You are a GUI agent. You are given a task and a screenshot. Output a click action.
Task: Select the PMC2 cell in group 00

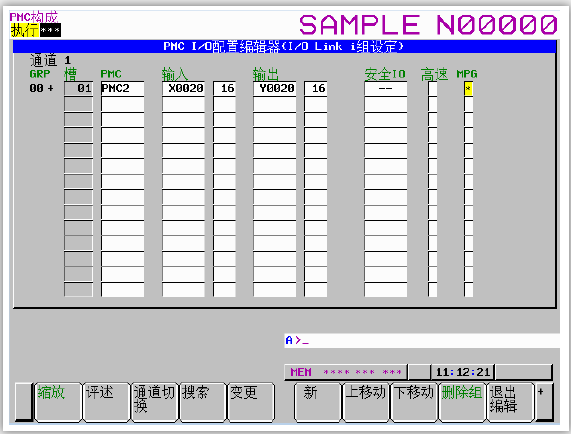122,88
